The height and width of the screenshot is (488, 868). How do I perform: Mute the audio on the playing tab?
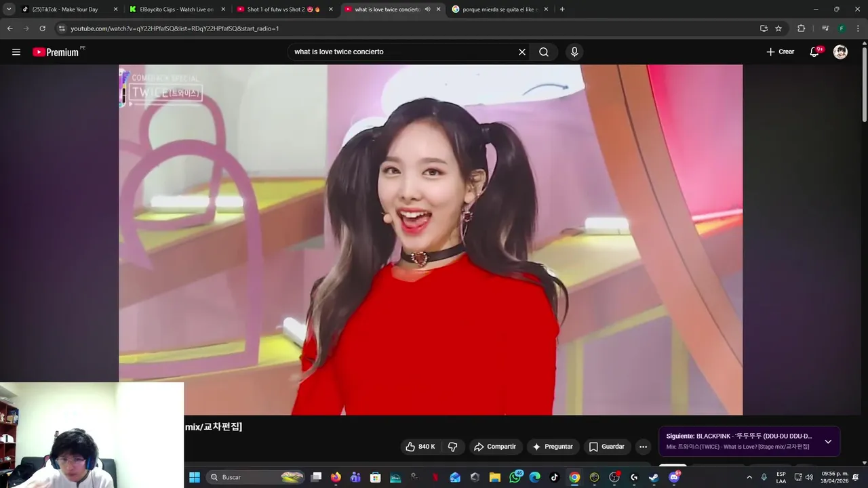pyautogui.click(x=427, y=9)
